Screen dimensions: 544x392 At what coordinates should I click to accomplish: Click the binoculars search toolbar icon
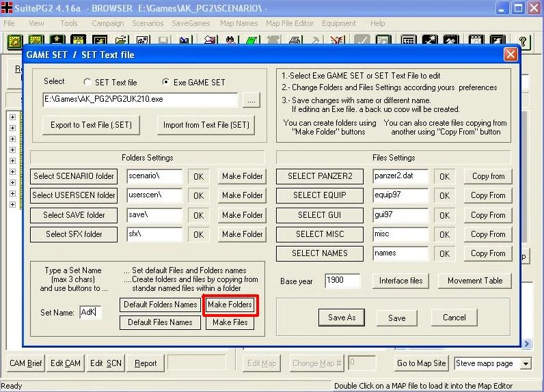231,40
